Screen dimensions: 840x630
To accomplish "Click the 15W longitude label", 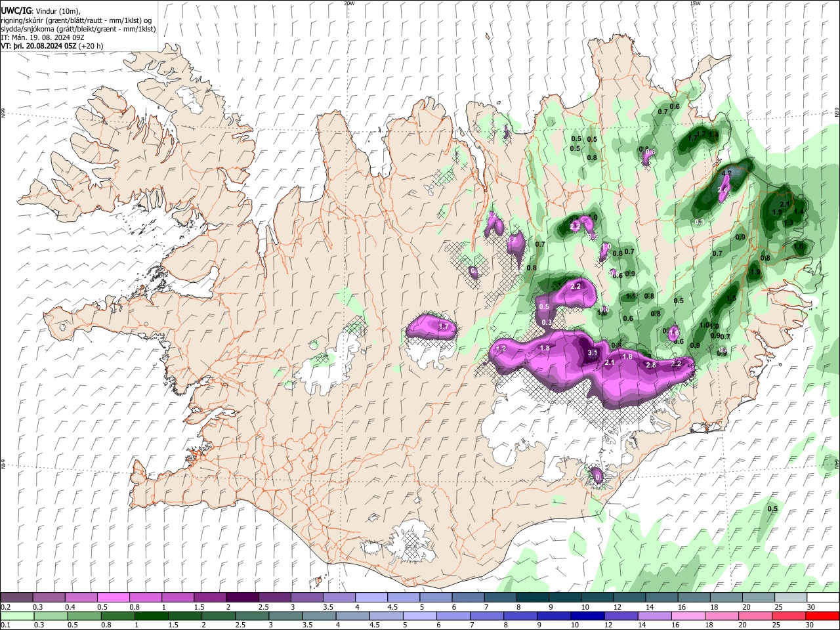I will click(x=695, y=3).
